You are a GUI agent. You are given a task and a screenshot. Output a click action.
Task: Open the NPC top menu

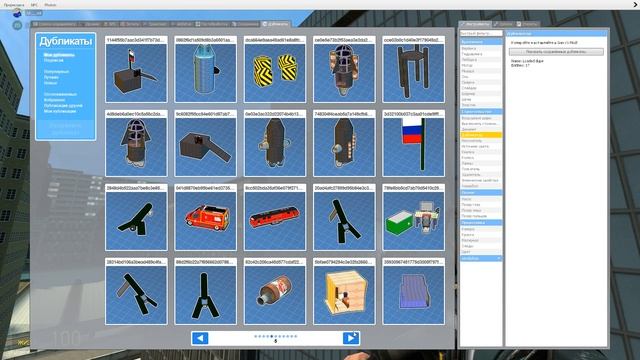click(x=34, y=5)
